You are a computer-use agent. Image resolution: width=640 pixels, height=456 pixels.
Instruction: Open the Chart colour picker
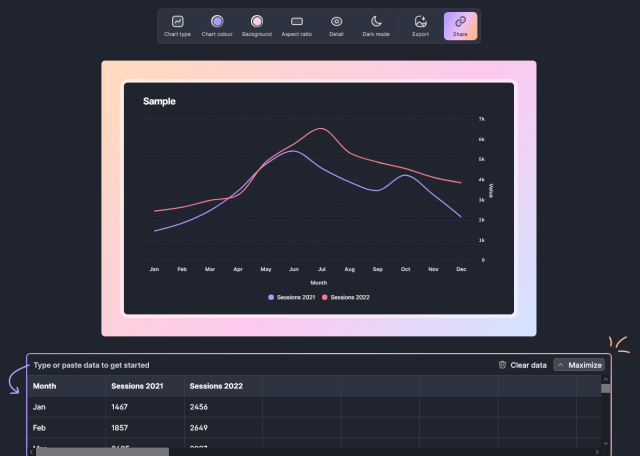tap(217, 26)
